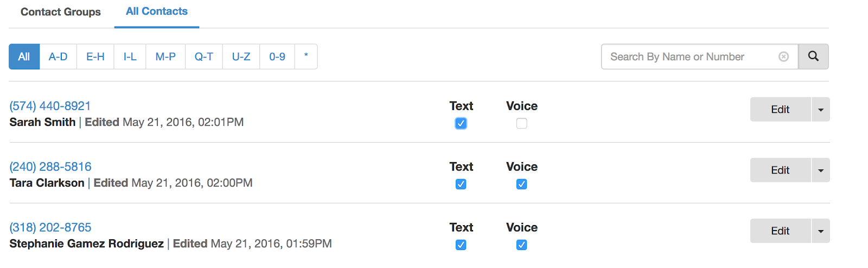
Task: Show contacts starting with 0-9
Action: [x=277, y=56]
